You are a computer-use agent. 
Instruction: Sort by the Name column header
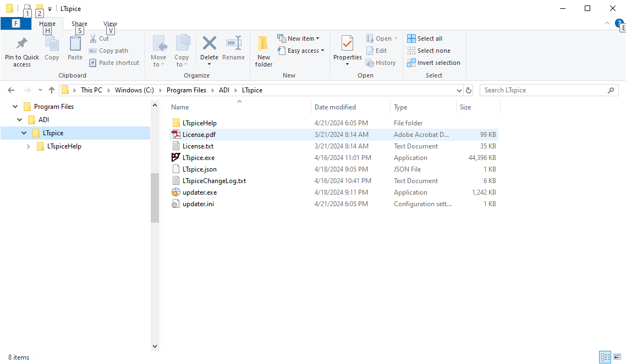coord(180,107)
